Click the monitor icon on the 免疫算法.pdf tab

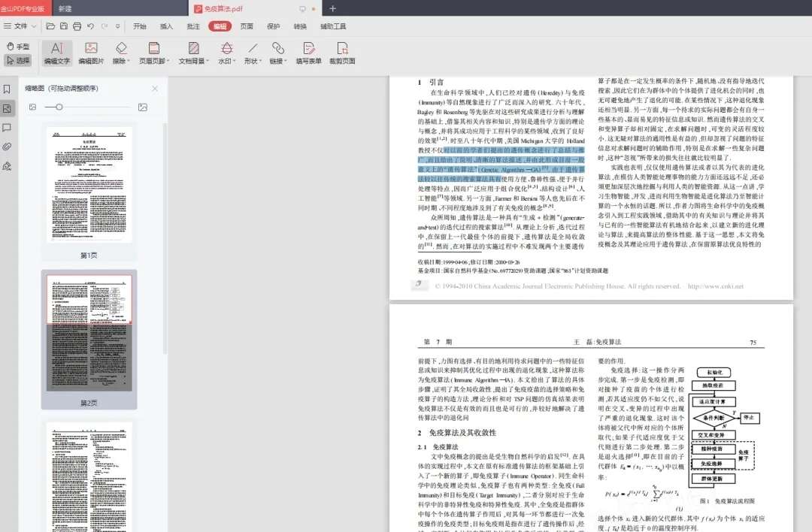302,9
